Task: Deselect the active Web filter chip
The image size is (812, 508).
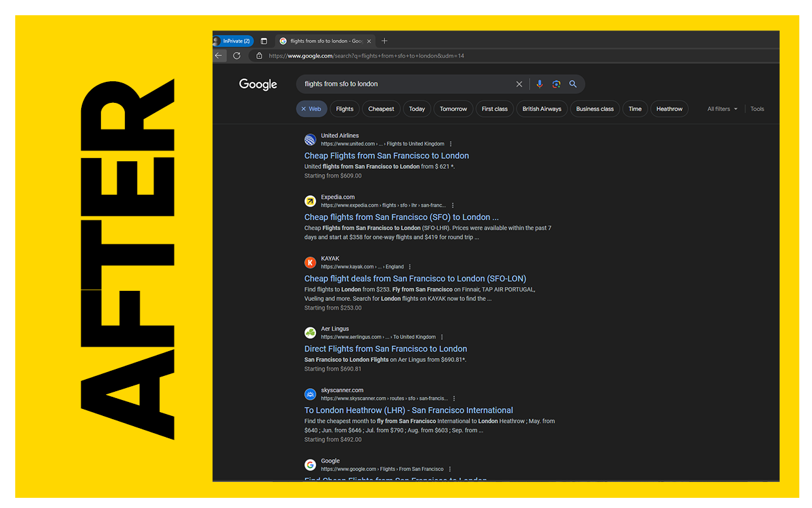Action: click(x=311, y=109)
